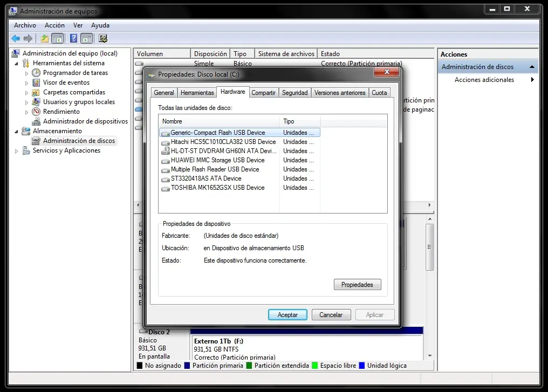548x392 pixels.
Task: Click the Programador de tareas clock icon
Action: [36, 73]
